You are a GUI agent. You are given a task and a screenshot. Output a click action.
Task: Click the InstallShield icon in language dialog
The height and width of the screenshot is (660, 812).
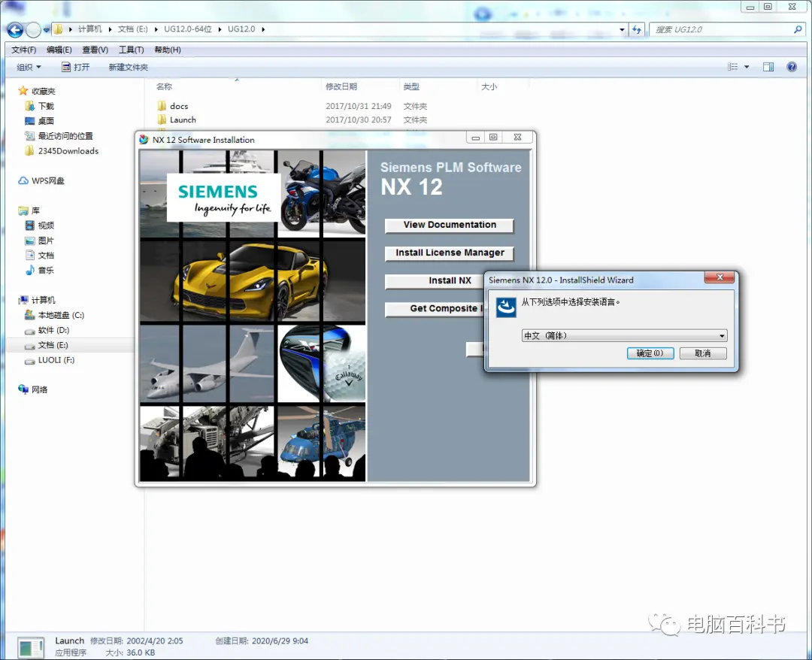[506, 307]
